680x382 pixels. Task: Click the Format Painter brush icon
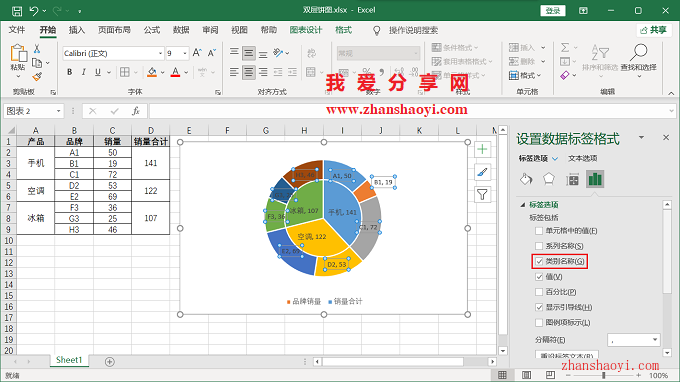pos(37,77)
